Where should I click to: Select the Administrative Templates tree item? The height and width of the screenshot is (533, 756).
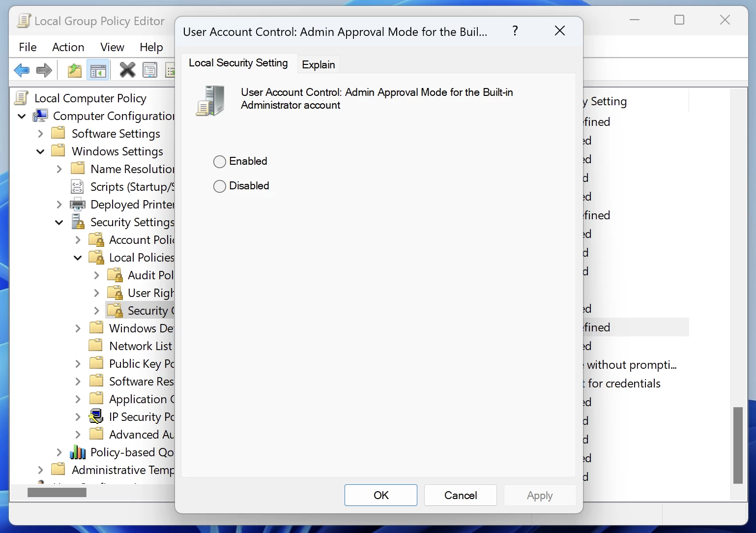pos(123,470)
